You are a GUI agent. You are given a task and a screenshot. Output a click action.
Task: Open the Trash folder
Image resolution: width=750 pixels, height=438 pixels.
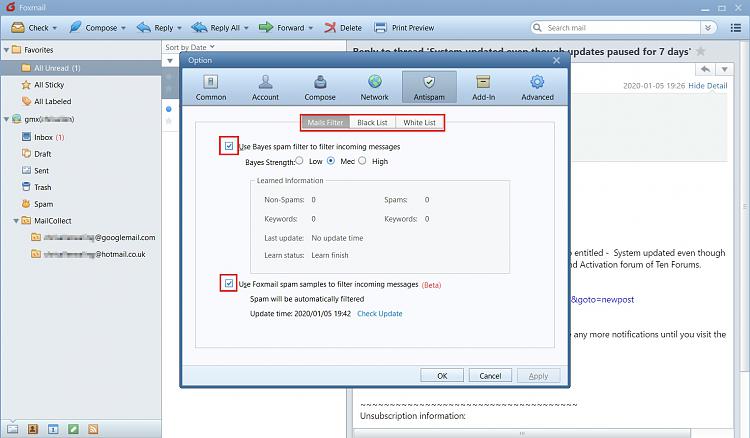pos(37,187)
